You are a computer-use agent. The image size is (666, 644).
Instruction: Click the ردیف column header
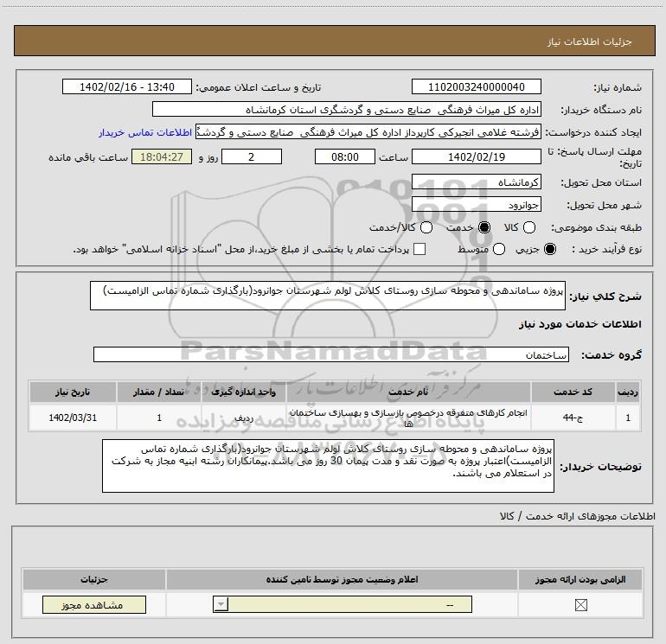pyautogui.click(x=628, y=392)
